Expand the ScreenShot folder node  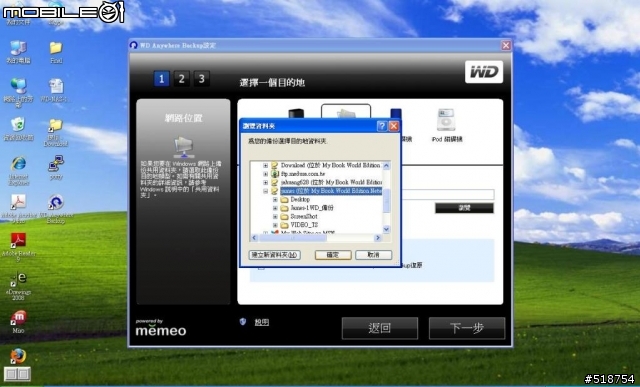pos(275,217)
